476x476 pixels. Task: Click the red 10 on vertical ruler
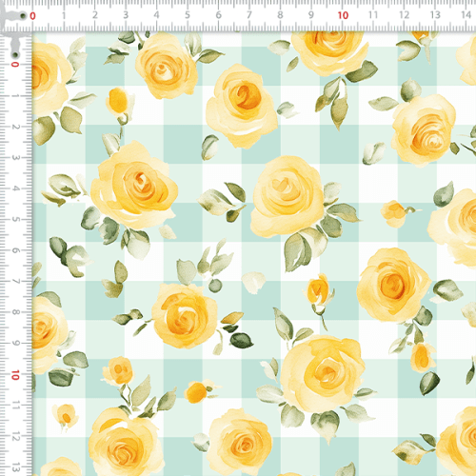pyautogui.click(x=15, y=375)
